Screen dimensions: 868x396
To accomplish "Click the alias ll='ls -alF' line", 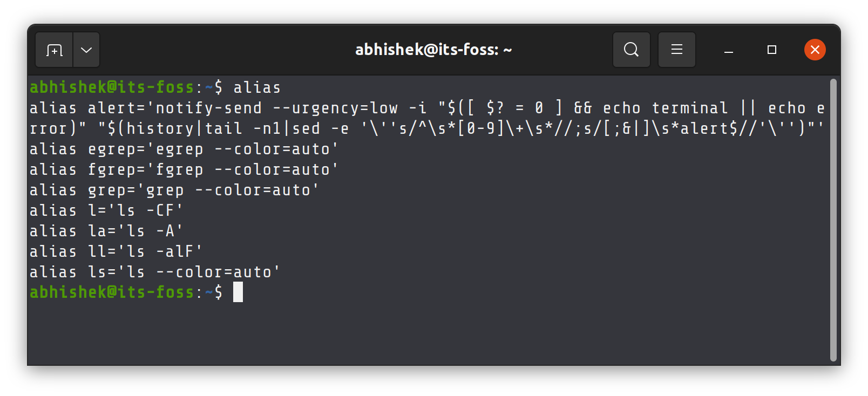I will [x=116, y=252].
